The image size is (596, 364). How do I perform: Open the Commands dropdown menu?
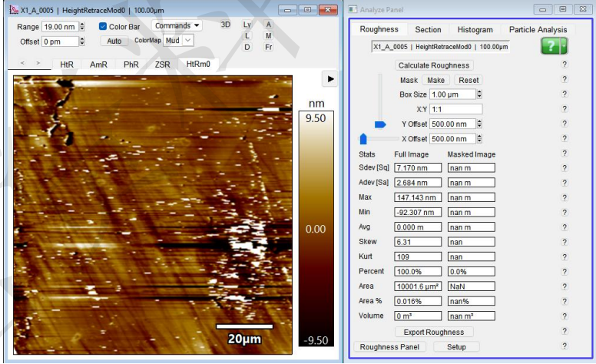tap(177, 25)
